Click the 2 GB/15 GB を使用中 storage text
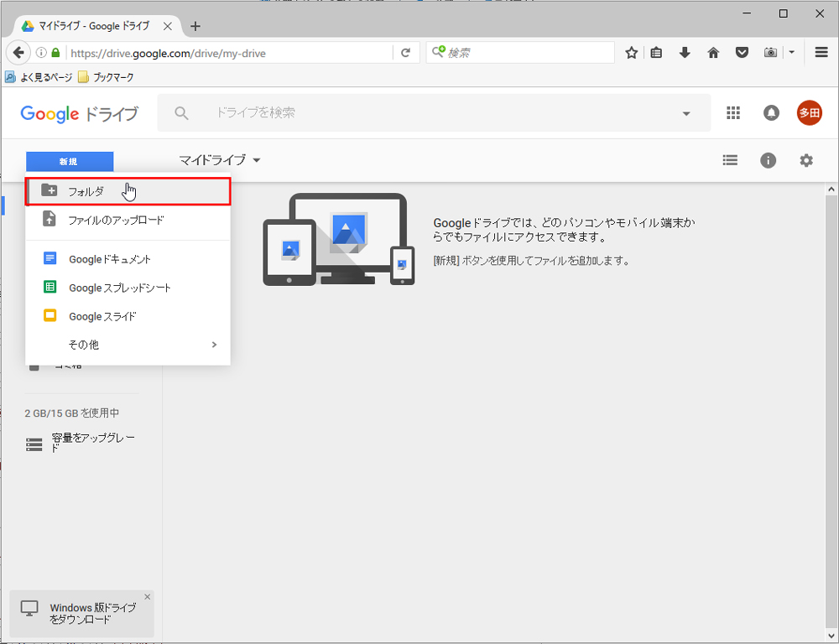Image resolution: width=839 pixels, height=644 pixels. coord(71,413)
